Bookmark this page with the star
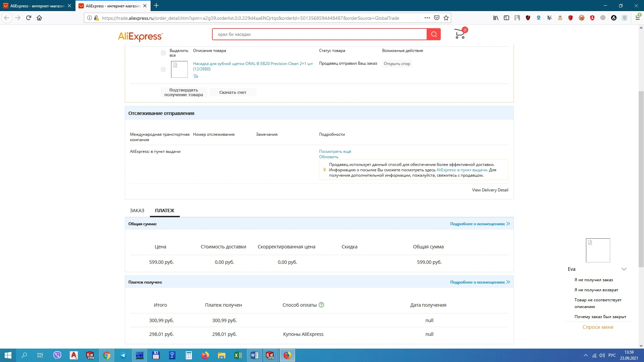Image resolution: width=644 pixels, height=362 pixels. [x=446, y=18]
